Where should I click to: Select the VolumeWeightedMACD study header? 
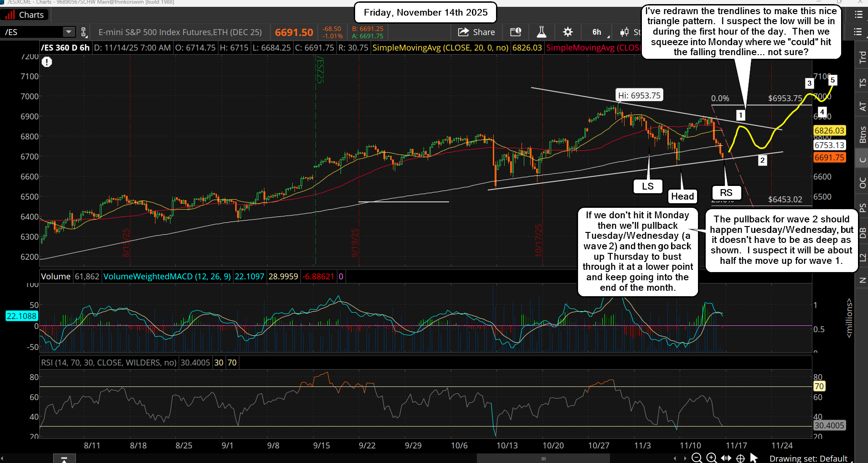point(166,276)
